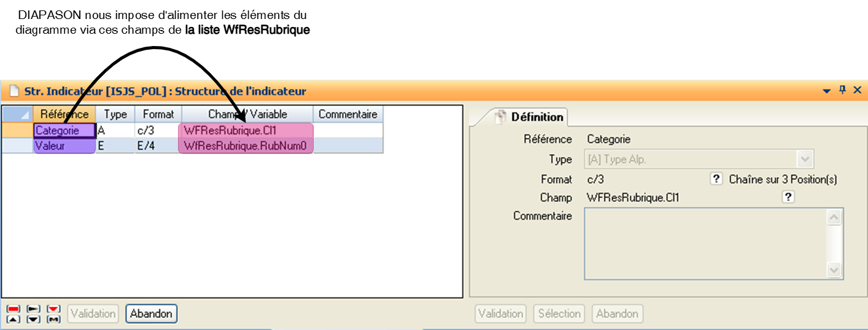
Task: Click the red delete-line icon
Action: (14, 309)
